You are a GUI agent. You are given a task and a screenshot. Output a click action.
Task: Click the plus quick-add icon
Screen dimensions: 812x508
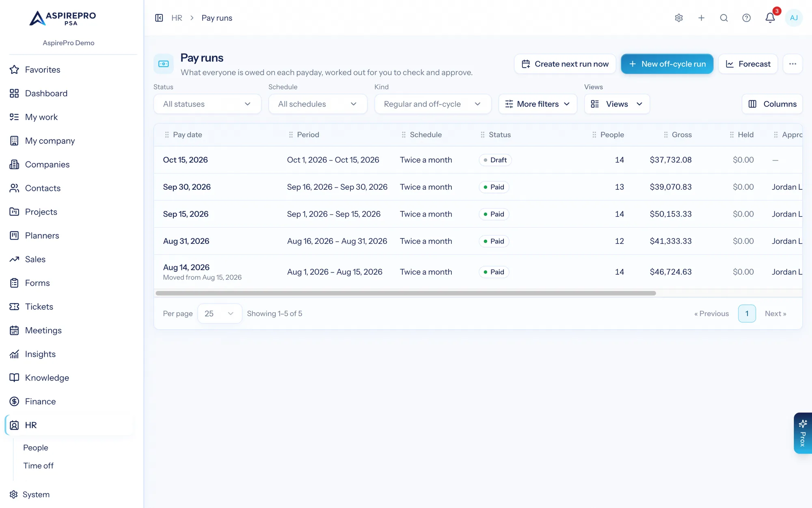701,18
